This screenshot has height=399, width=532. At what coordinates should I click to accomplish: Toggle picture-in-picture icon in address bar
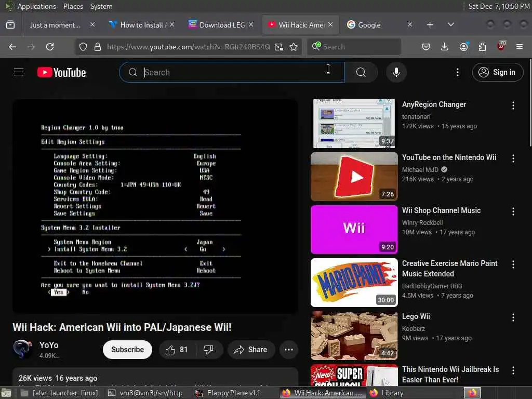point(279,47)
